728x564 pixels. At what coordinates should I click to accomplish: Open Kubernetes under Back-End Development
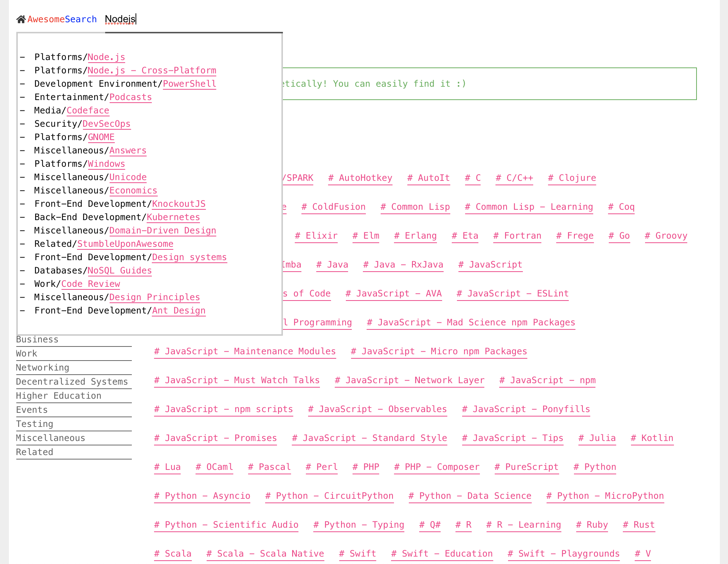point(173,217)
